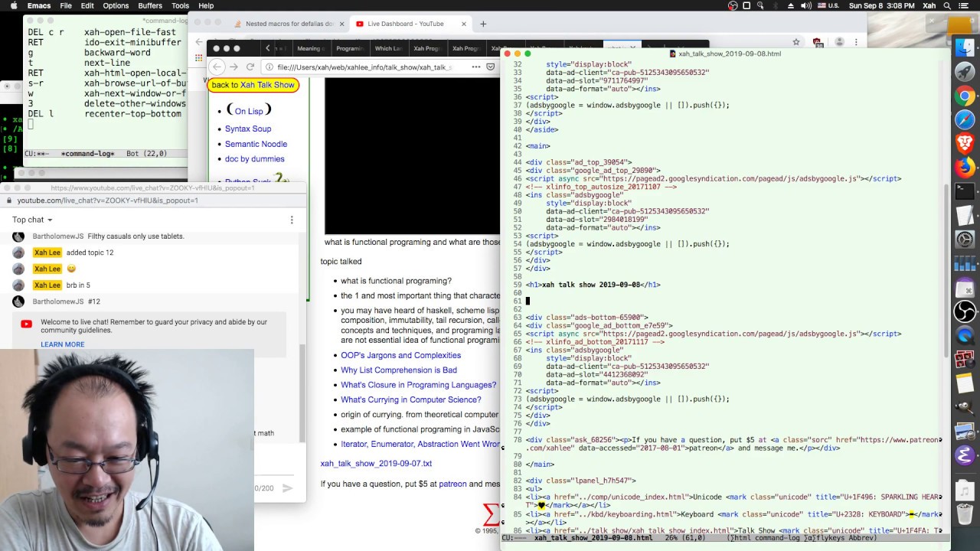The height and width of the screenshot is (551, 980).
Task: Click Firefox reload button
Action: [x=250, y=67]
